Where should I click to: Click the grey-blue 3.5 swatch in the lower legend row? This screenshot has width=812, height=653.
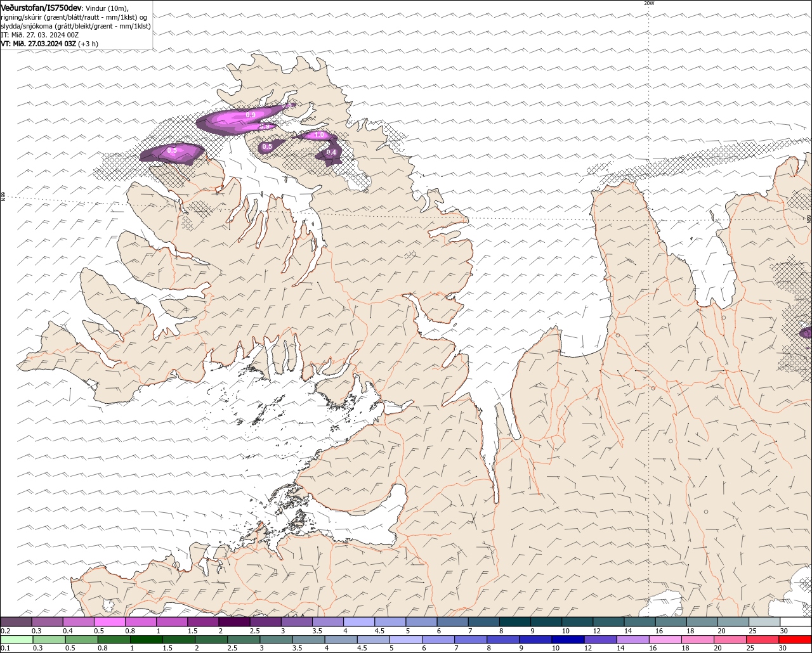309,639
